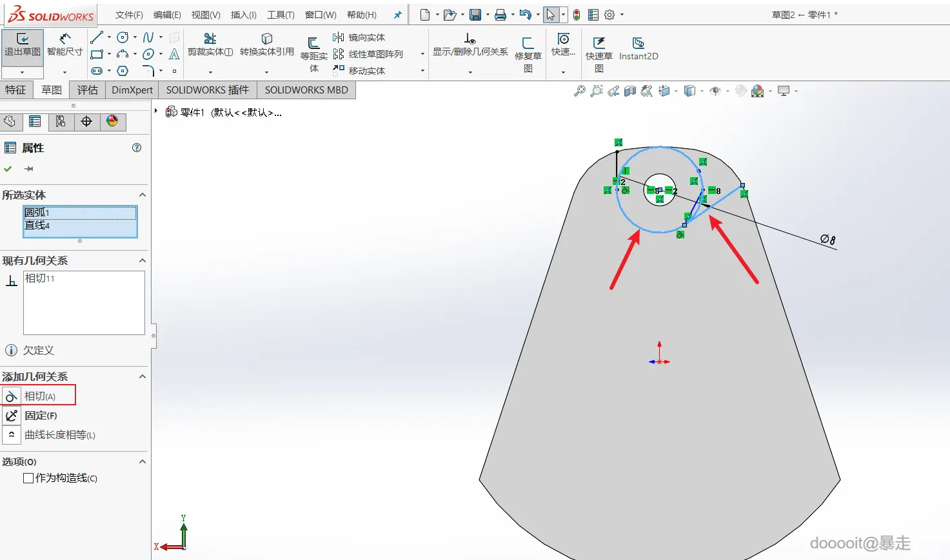The image size is (950, 560).
Task: Select the Line sketch tool
Action: pyautogui.click(x=97, y=37)
